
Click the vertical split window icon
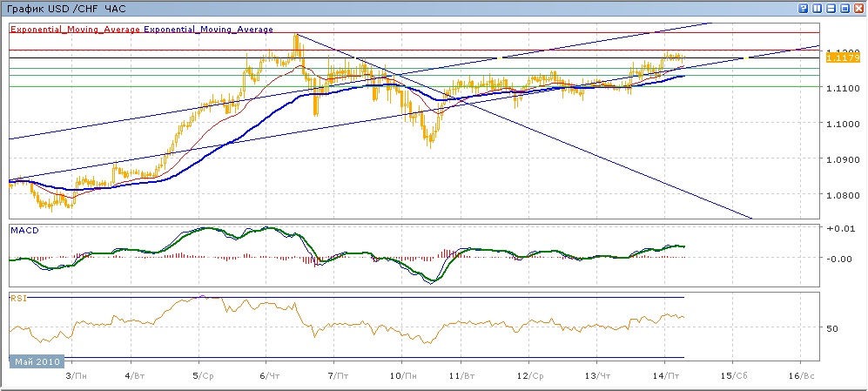tap(816, 8)
